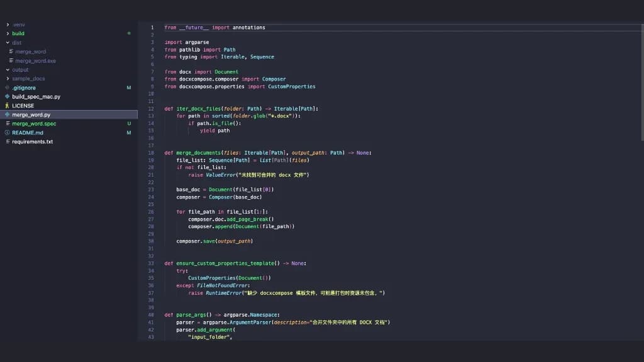The width and height of the screenshot is (644, 362).
Task: Click the output folder name
Action: coord(20,70)
